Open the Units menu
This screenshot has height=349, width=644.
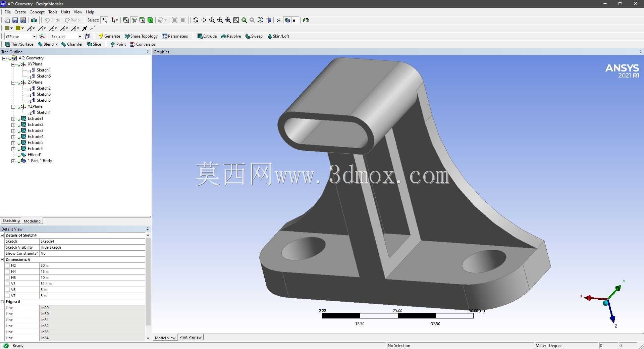(65, 12)
